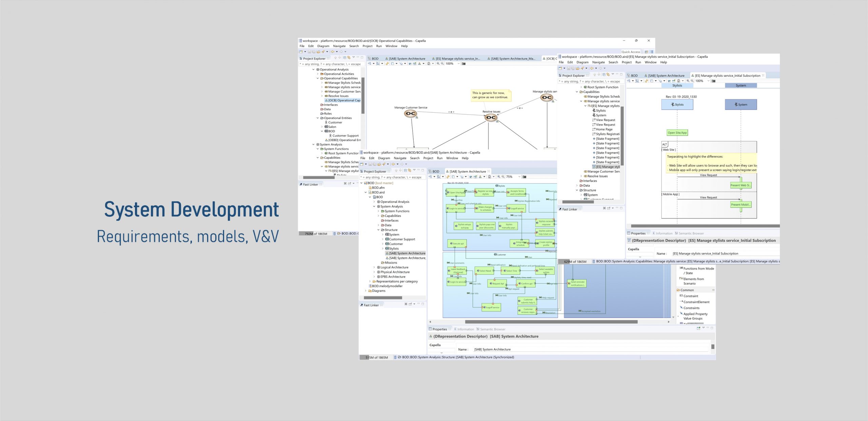Zoom out on the 75% System Architecture diagram
The height and width of the screenshot is (421, 868).
pos(503,177)
